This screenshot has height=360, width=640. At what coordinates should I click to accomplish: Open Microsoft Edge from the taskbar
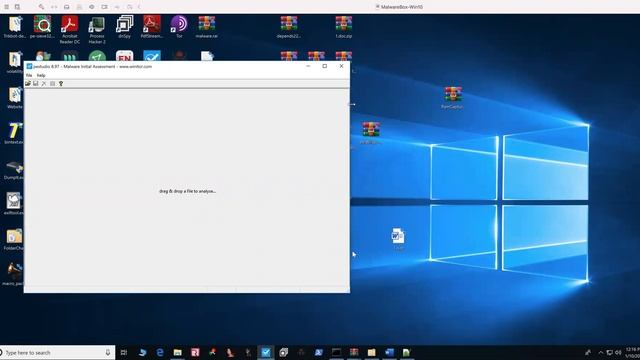coord(160,352)
